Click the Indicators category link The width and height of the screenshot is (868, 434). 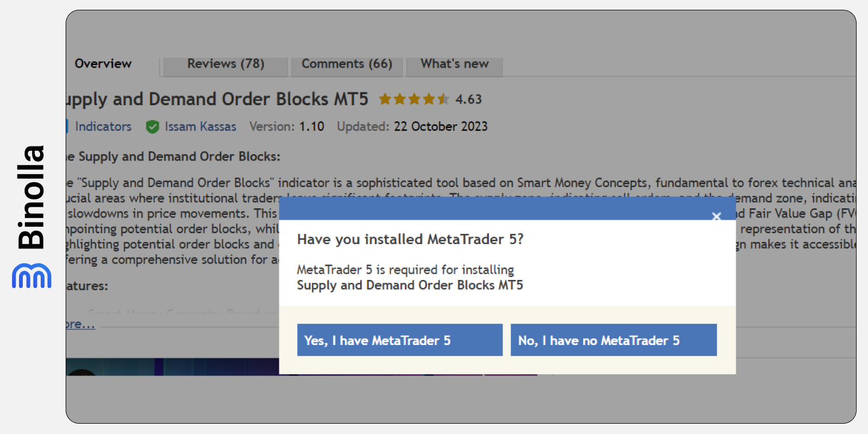click(103, 126)
